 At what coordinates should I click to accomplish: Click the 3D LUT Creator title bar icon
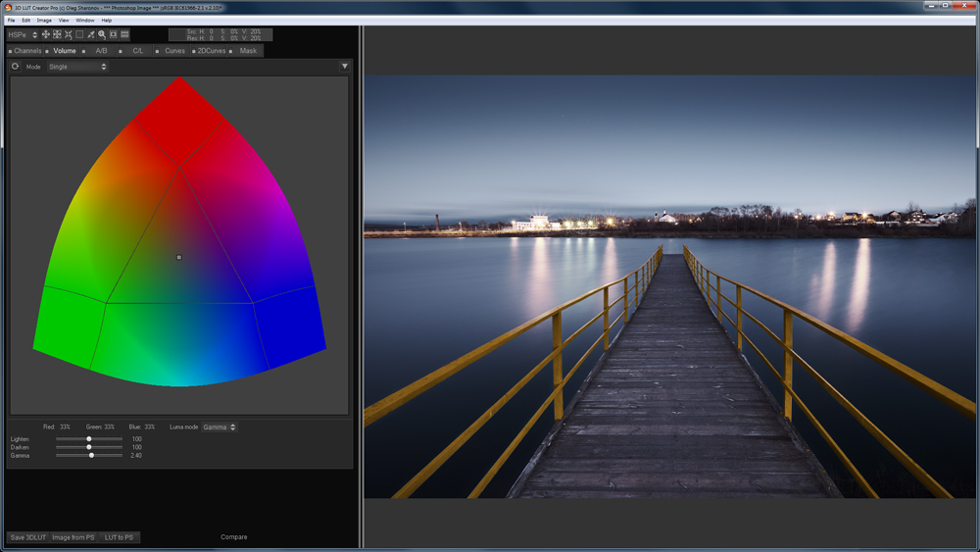8,8
